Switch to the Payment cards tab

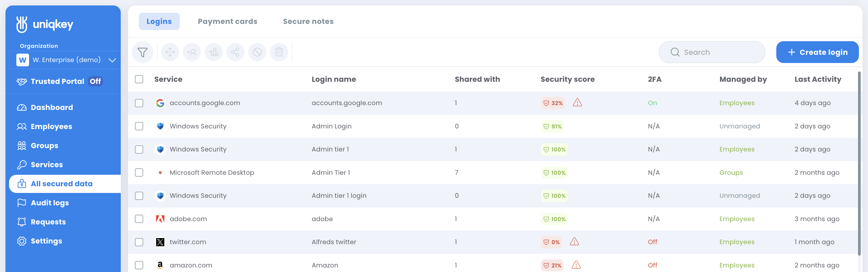(228, 22)
